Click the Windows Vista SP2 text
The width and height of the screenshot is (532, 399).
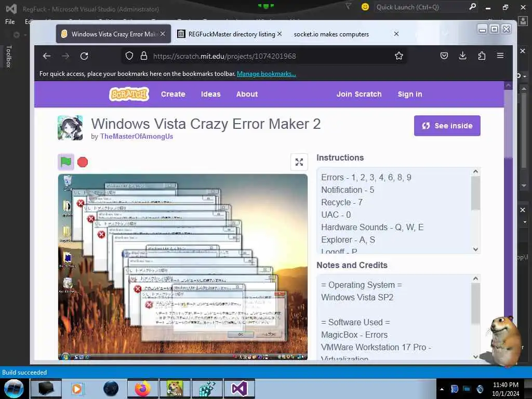click(357, 297)
